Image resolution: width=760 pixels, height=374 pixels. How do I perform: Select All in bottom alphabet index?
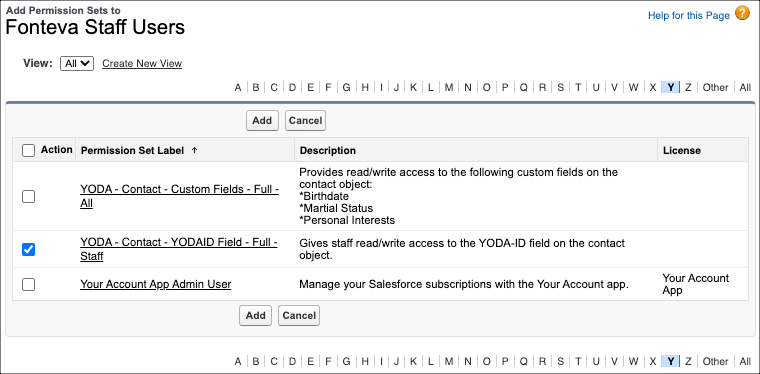745,361
